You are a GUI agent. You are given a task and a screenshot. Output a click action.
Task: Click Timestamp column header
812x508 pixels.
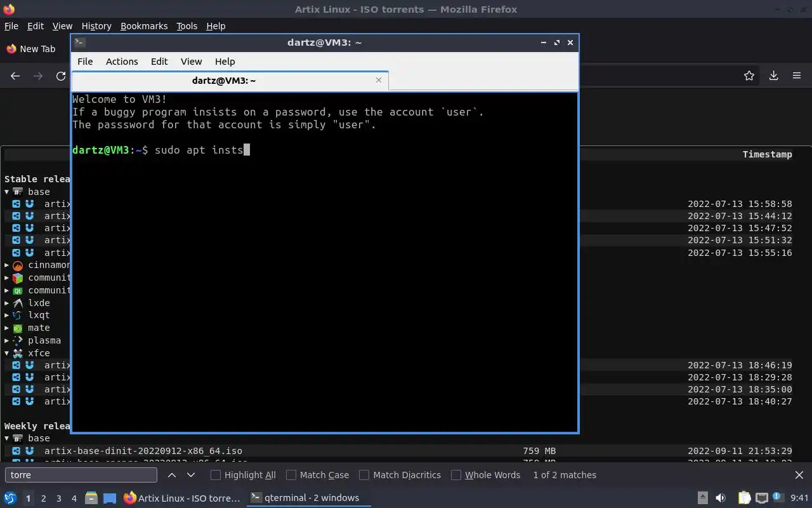767,154
